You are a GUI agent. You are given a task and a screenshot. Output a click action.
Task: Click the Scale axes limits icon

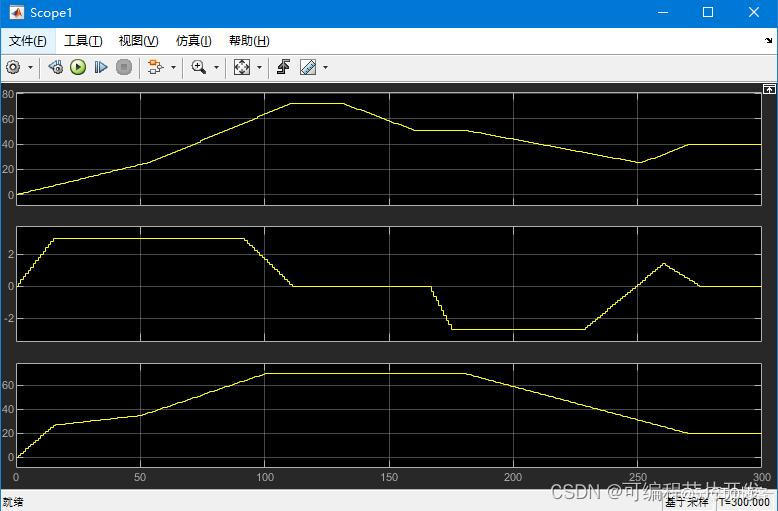[x=242, y=67]
